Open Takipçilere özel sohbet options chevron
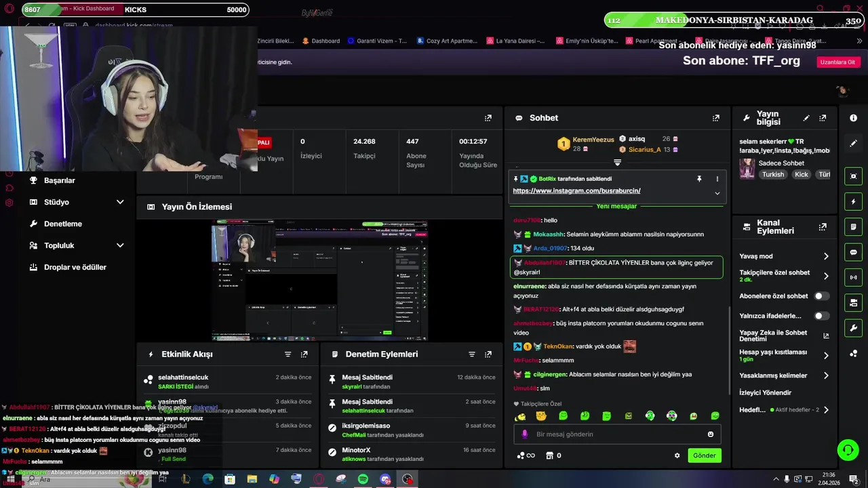Viewport: 868px width, 488px height. 826,276
